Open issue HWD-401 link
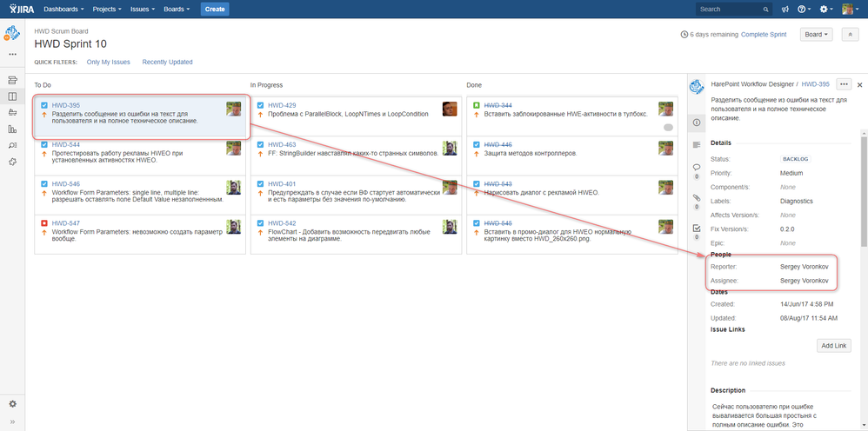This screenshot has height=431, width=868. (x=282, y=183)
